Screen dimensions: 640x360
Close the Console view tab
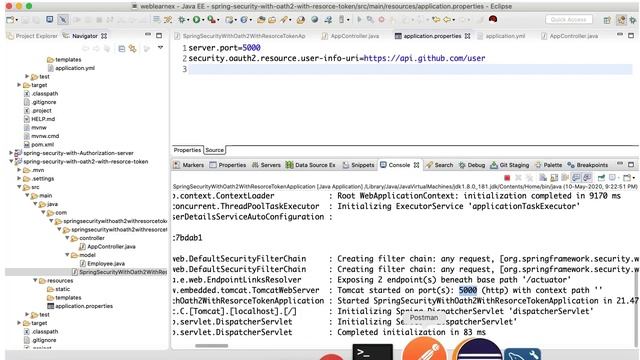point(416,165)
